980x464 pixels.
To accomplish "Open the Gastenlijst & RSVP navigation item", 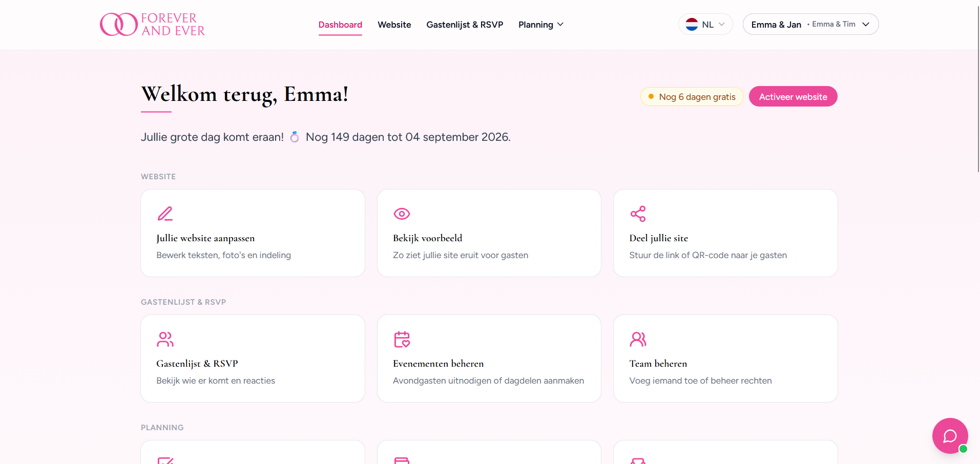I will click(x=464, y=25).
